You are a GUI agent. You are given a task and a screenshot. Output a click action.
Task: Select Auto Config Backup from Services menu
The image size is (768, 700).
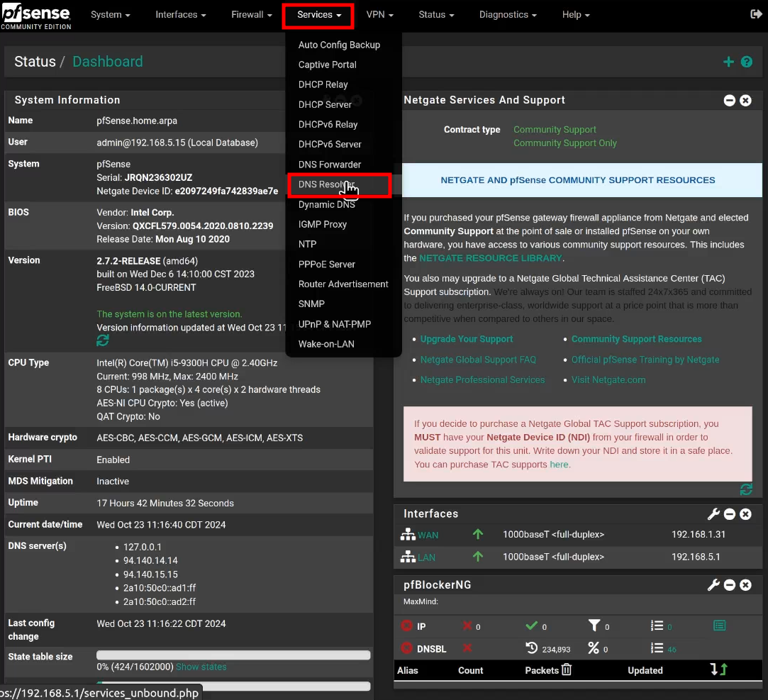(x=339, y=45)
